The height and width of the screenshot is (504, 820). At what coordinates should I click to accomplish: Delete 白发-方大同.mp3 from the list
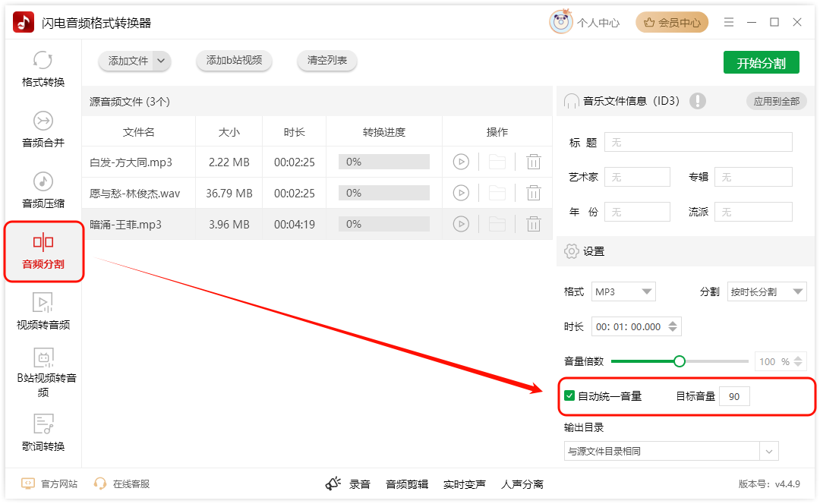(534, 162)
